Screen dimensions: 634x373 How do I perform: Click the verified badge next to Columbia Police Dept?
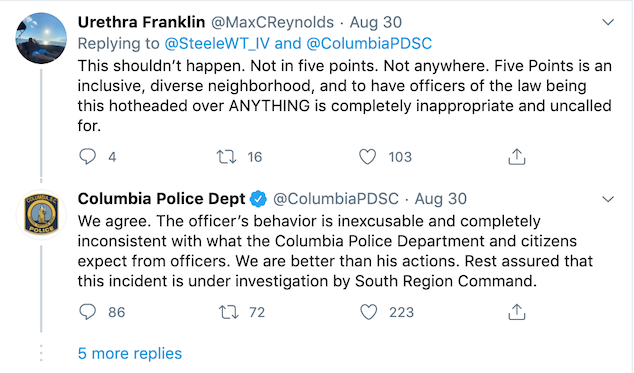(258, 199)
